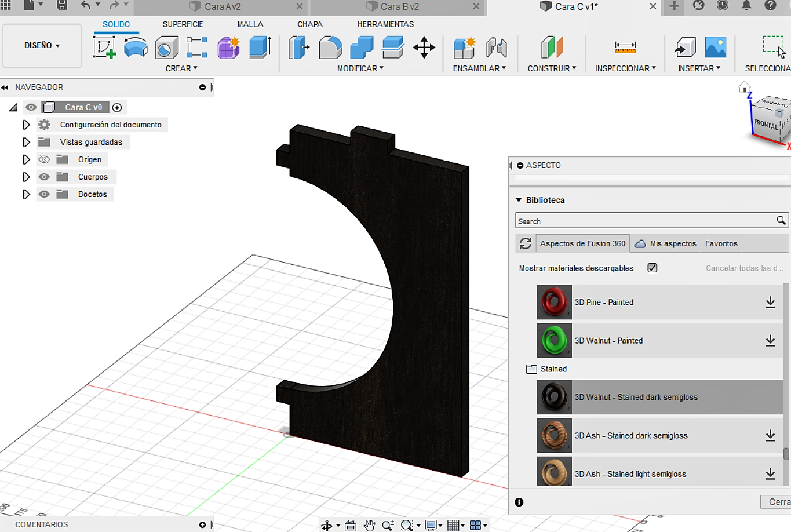The width and height of the screenshot is (791, 532).
Task: Collapse the Biblioteca section
Action: coord(519,200)
